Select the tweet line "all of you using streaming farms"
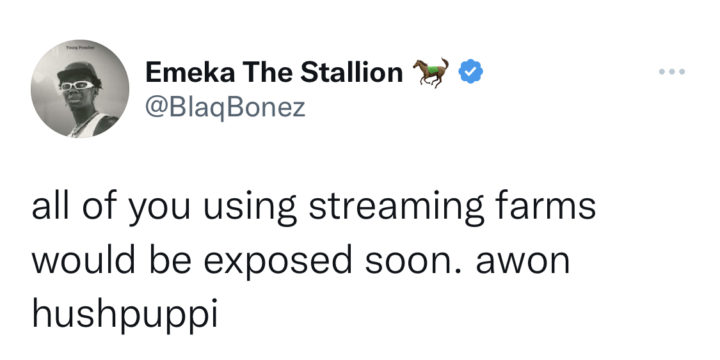 [x=314, y=207]
